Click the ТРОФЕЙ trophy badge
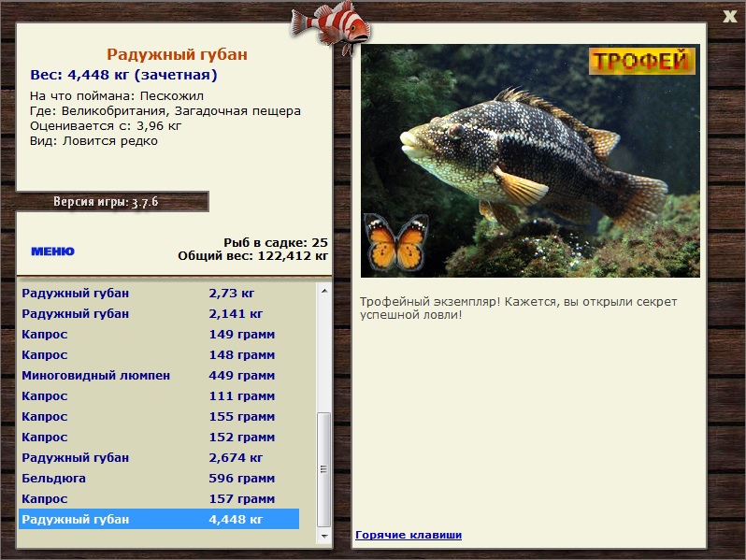Screen dimensions: 746x560 coord(642,61)
